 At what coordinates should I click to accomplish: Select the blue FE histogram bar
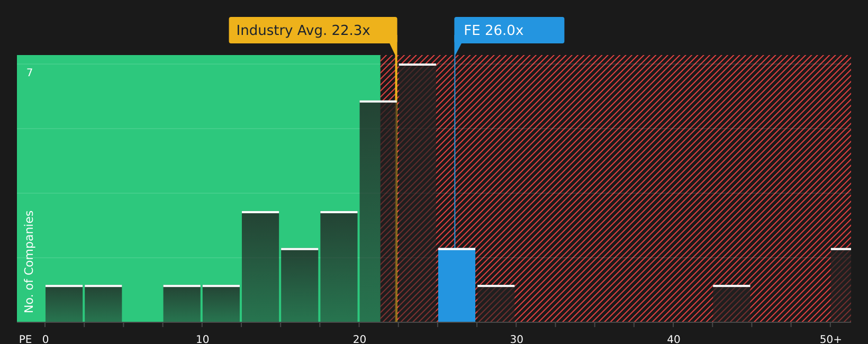[x=457, y=285]
